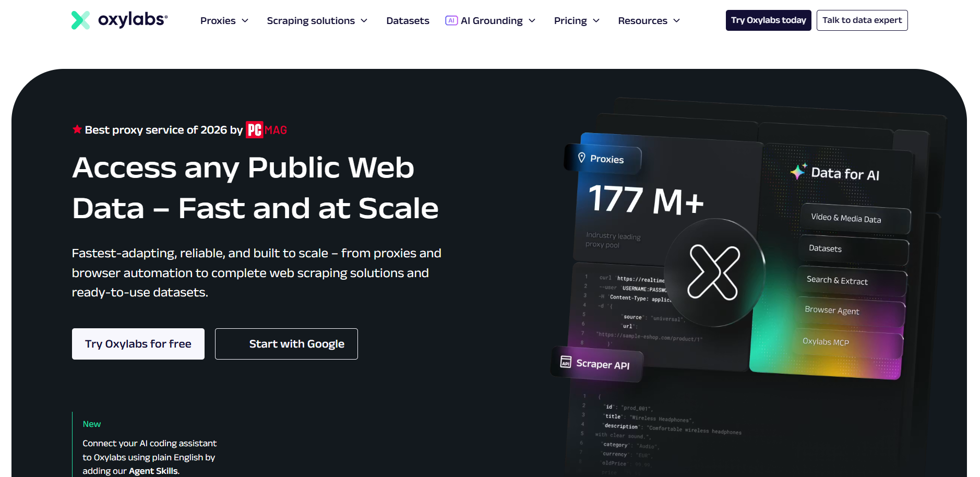This screenshot has width=980, height=477.
Task: Click the PCMag logo in the hero
Action: tap(267, 130)
